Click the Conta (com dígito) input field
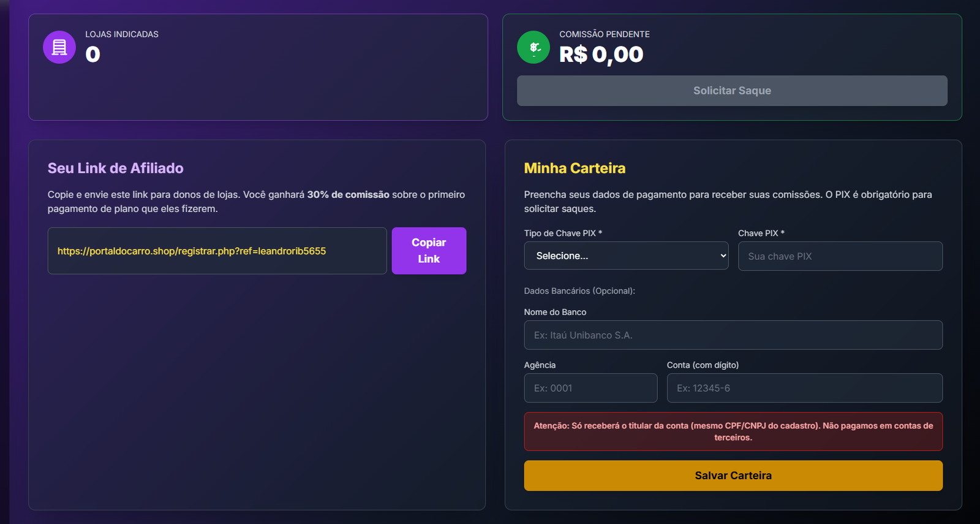The image size is (980, 524). point(804,388)
